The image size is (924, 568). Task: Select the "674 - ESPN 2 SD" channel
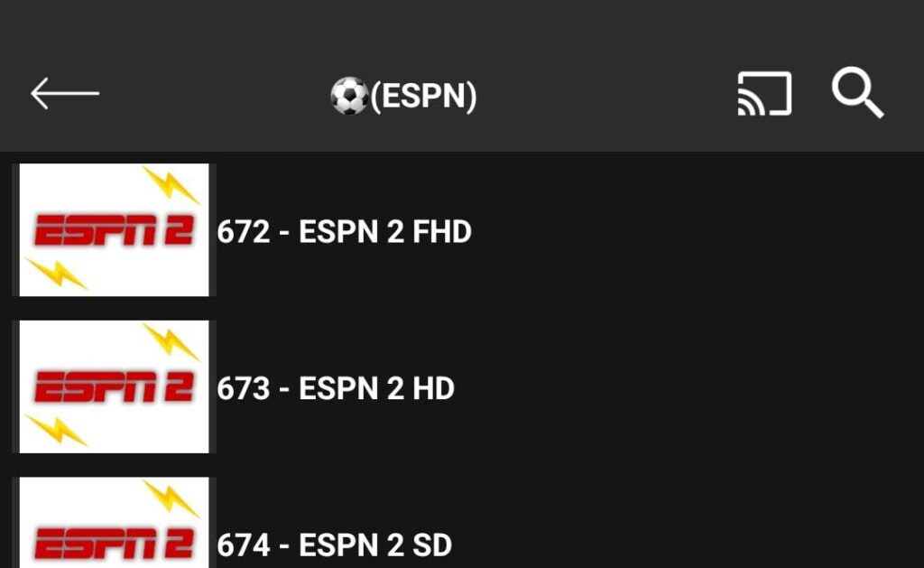[x=334, y=545]
